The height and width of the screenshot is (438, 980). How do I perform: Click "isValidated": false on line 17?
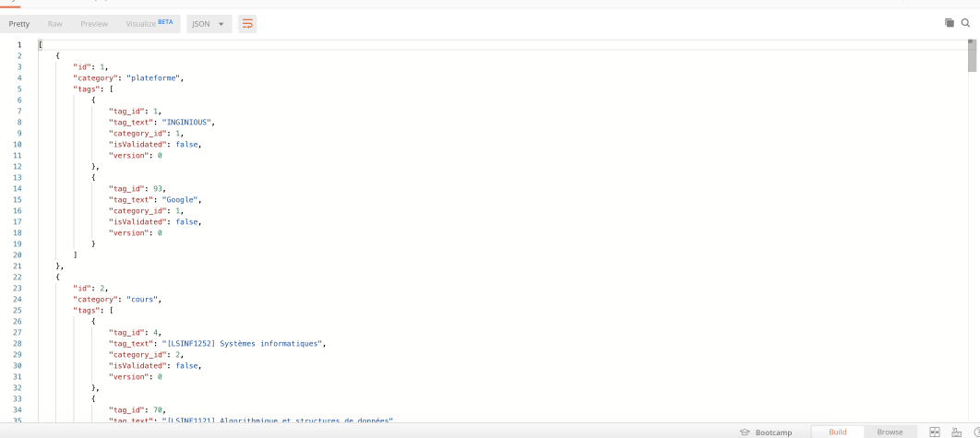[155, 222]
